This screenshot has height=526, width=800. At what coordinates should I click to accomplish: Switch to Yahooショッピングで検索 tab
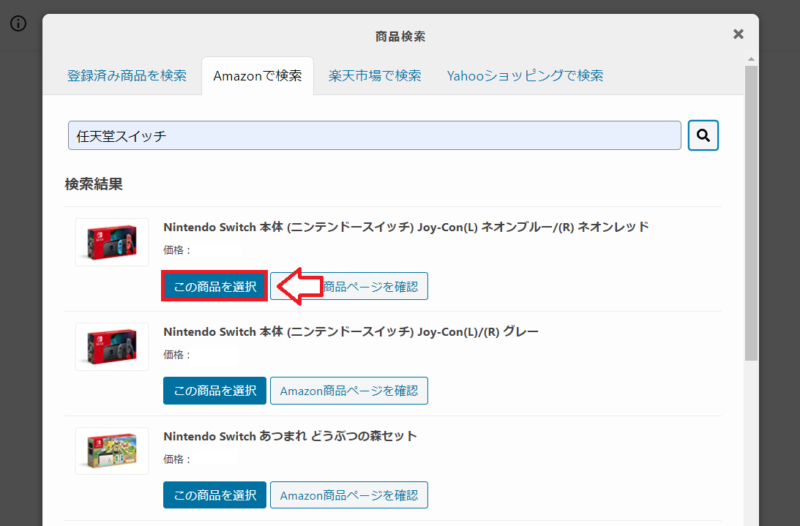tap(525, 76)
